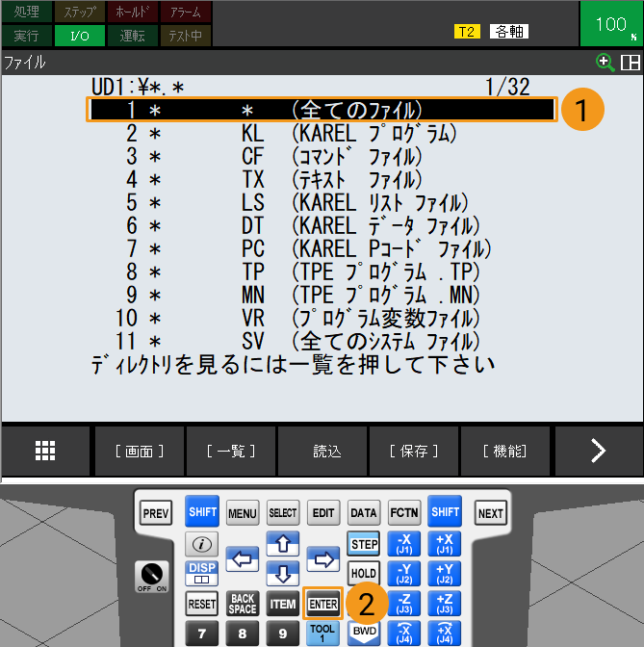The height and width of the screenshot is (647, 644).
Task: Click the up arrow key
Action: point(283,543)
